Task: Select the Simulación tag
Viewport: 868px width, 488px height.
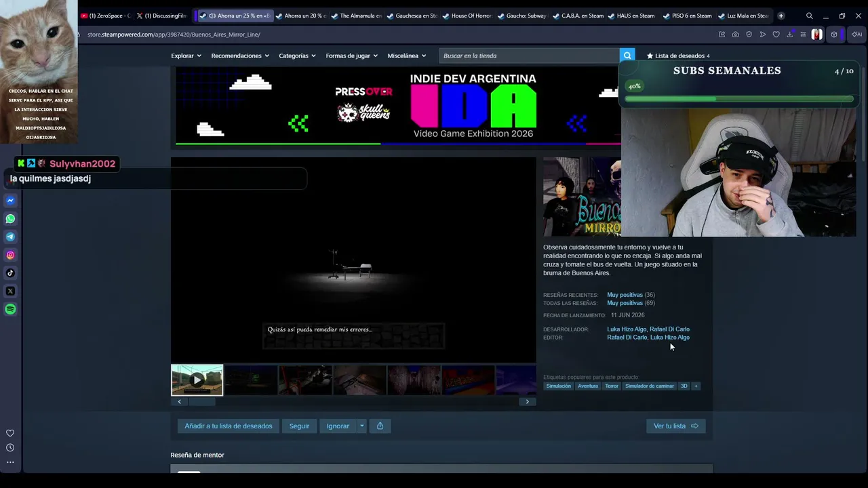Action: 559,386
